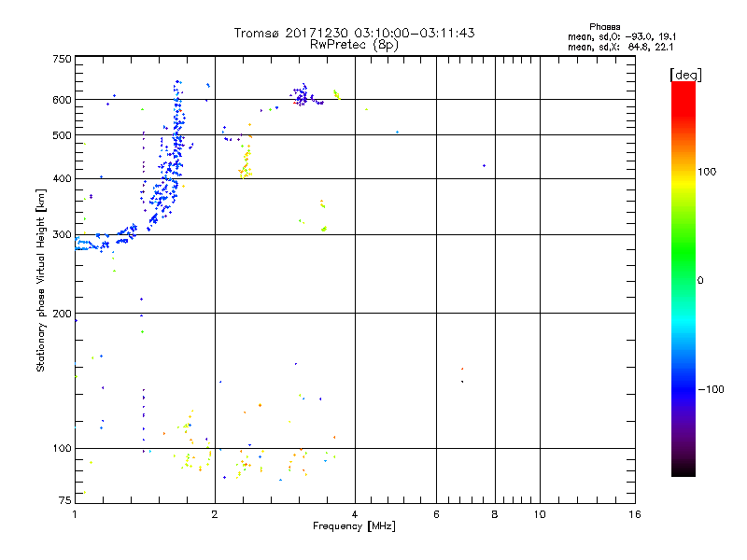Image resolution: width=747 pixels, height=560 pixels.
Task: Click the green echo cluster near 3.4 MHz, 305 km
Action: (x=324, y=229)
